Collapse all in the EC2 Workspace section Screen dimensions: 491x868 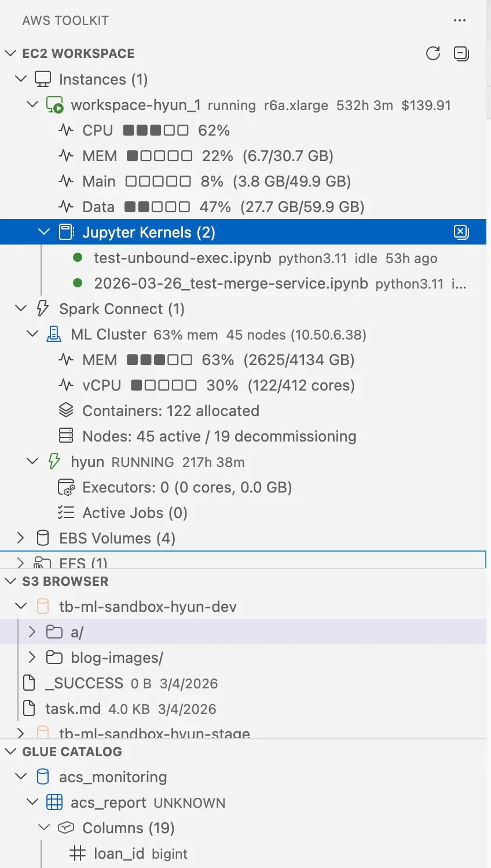point(461,53)
